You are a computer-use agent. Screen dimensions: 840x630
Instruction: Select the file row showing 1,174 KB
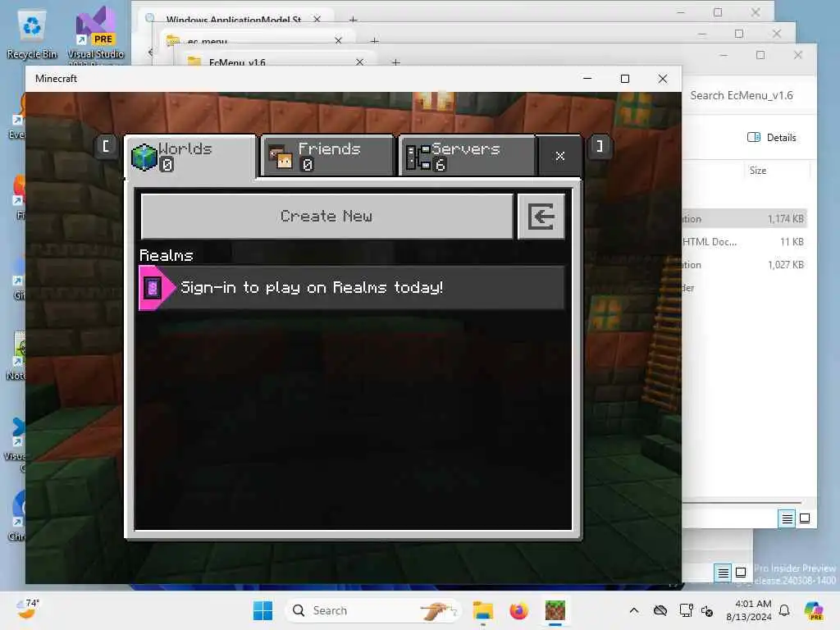[744, 218]
